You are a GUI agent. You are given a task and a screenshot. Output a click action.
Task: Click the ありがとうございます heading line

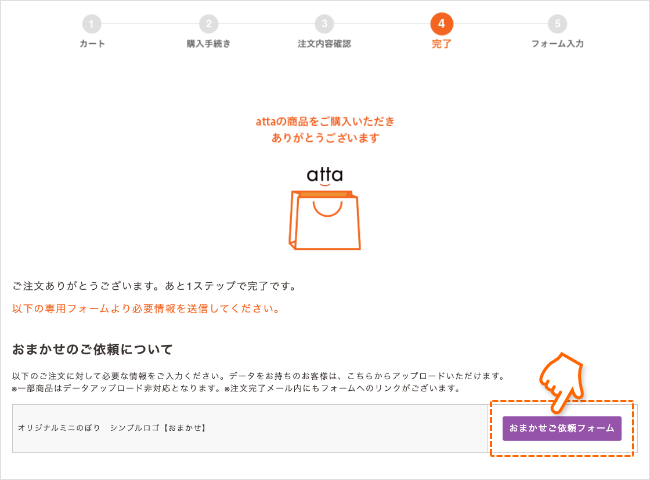pos(325,138)
